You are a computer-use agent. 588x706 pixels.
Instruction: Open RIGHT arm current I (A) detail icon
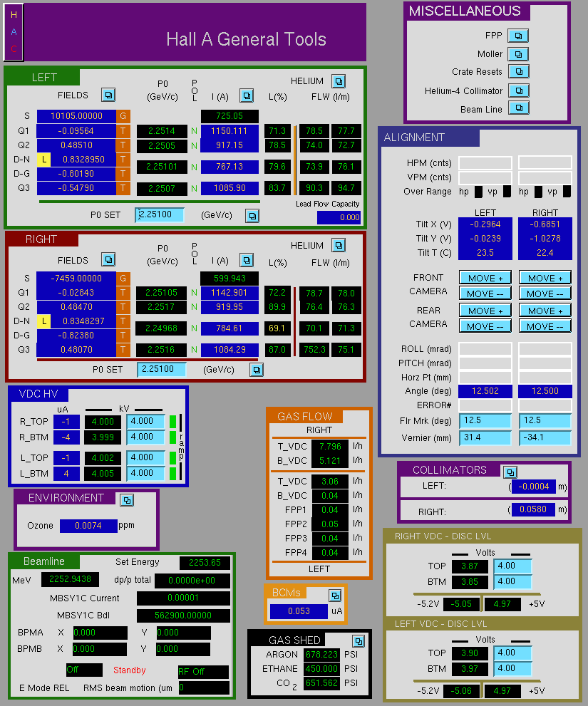point(247,260)
